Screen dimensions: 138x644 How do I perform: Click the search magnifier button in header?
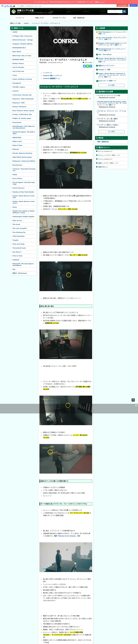tap(124, 11)
